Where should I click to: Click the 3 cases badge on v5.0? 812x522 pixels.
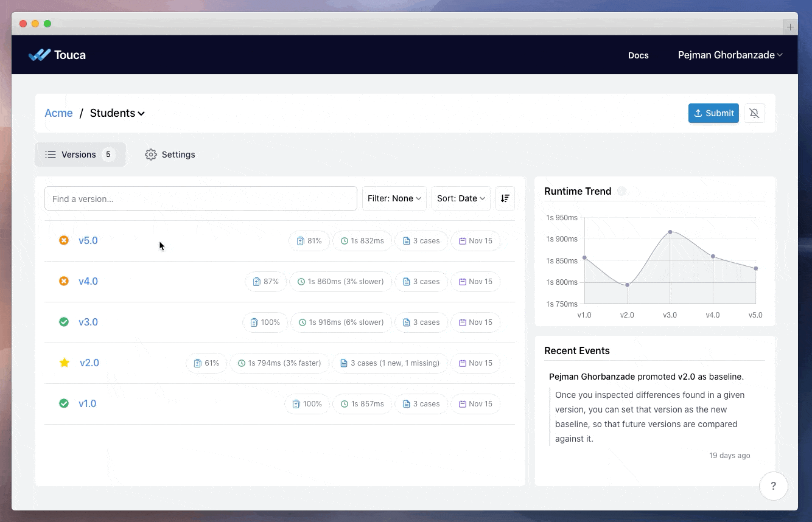click(421, 241)
